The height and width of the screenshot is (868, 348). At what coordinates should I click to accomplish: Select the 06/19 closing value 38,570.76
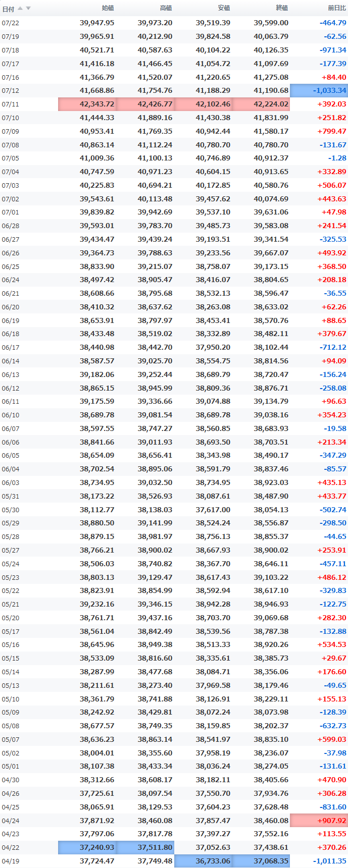(x=271, y=320)
